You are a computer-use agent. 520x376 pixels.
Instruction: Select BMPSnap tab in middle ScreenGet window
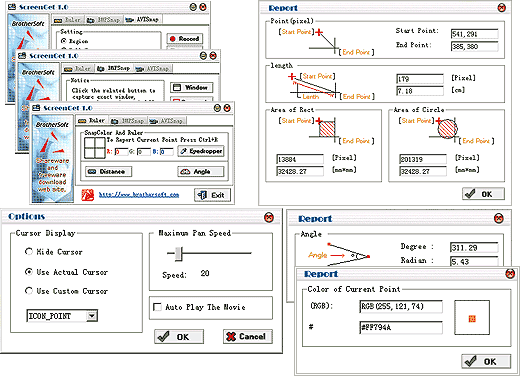114,68
